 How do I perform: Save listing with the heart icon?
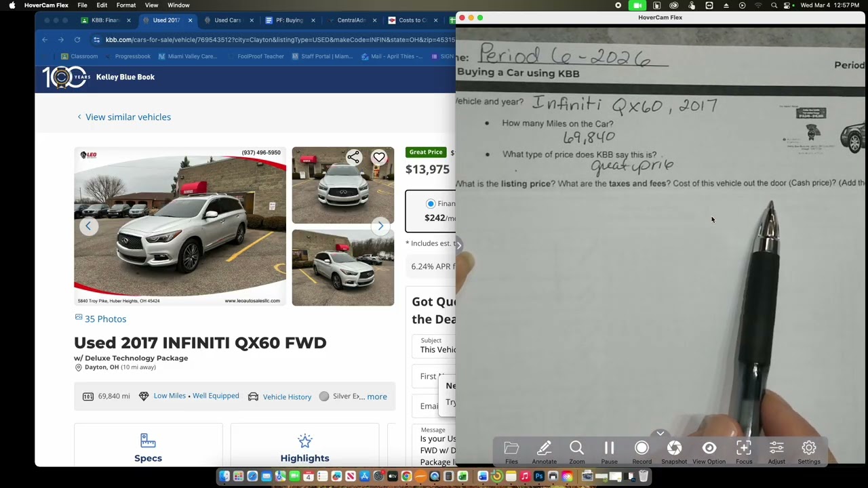point(379,157)
